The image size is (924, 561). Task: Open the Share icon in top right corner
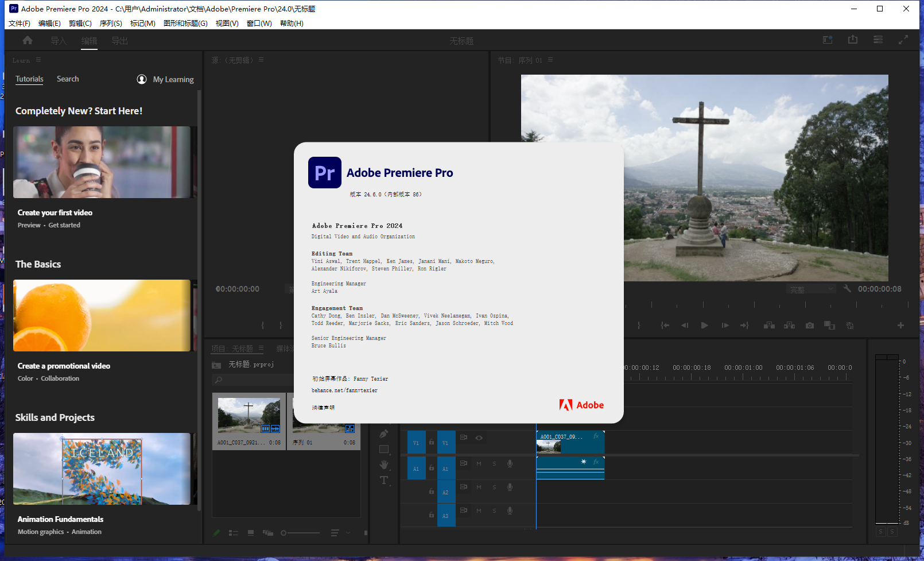click(853, 40)
